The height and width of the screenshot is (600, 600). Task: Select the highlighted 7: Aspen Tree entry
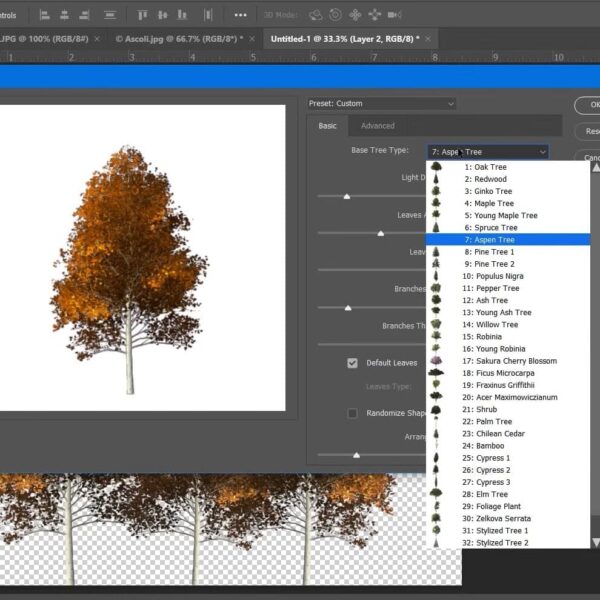pos(508,240)
